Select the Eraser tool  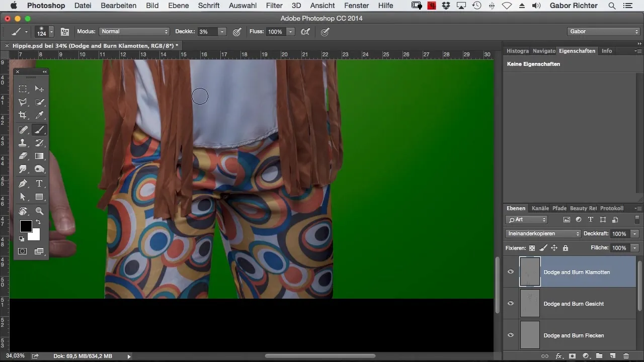23,156
